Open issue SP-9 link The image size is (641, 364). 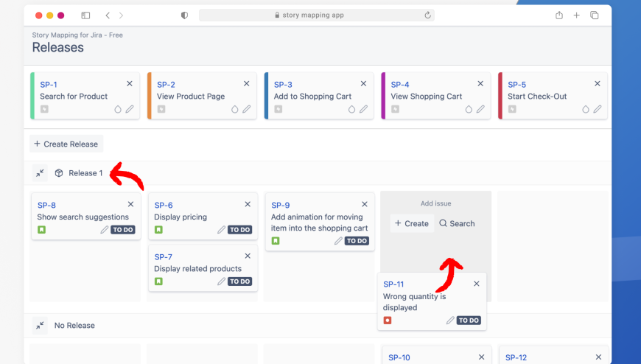point(281,206)
